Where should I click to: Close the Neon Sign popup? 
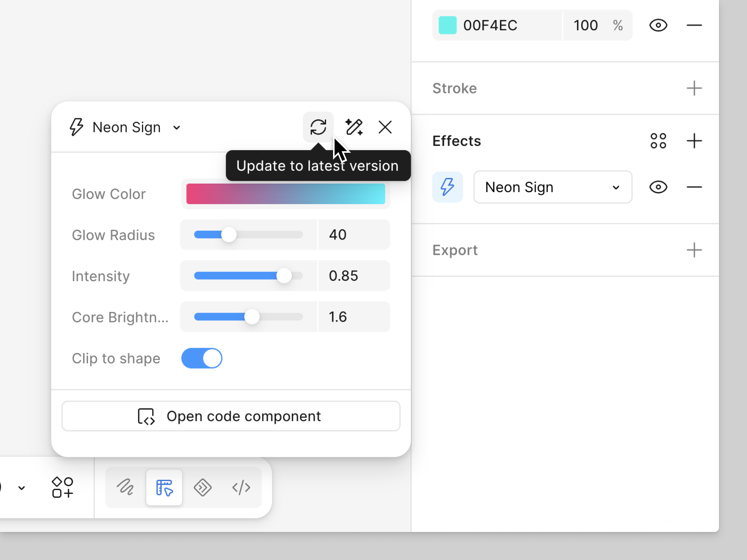tap(385, 127)
